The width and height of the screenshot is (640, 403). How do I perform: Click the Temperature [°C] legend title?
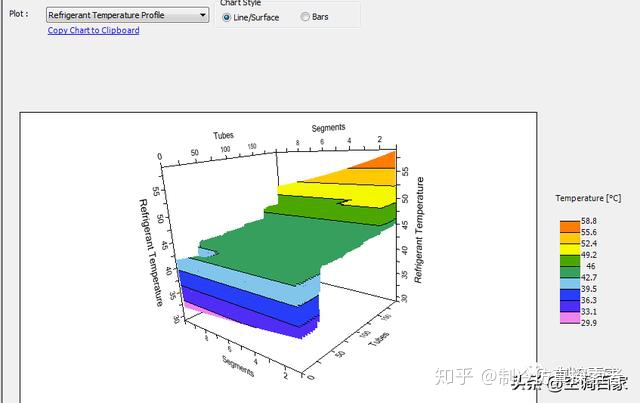click(588, 198)
